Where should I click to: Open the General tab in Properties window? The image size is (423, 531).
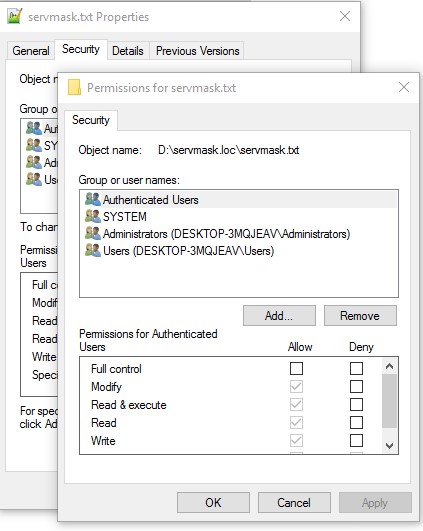click(31, 51)
